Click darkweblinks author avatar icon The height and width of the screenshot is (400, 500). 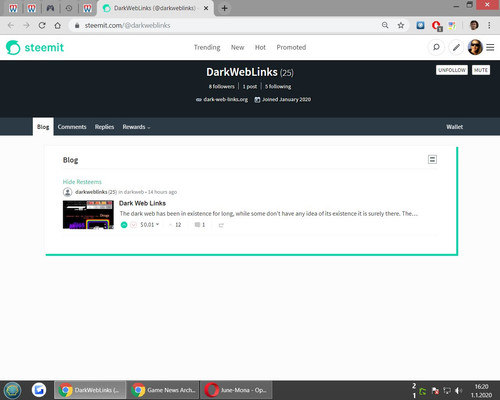click(x=67, y=192)
